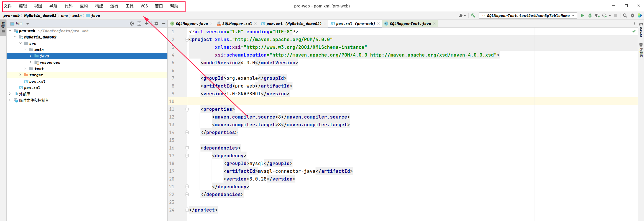Fold the dependencies block at line 16
The width and height of the screenshot is (644, 221).
pyautogui.click(x=187, y=148)
